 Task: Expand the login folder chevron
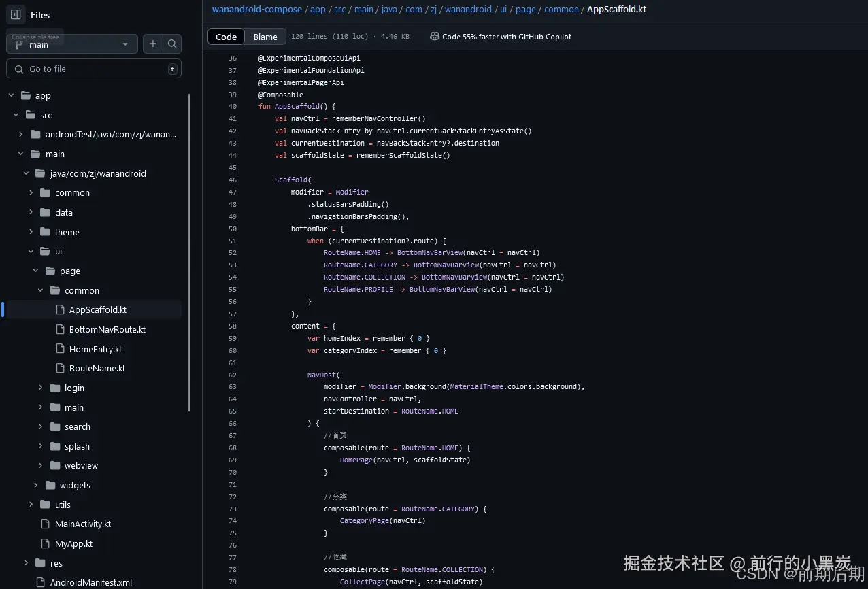[41, 388]
